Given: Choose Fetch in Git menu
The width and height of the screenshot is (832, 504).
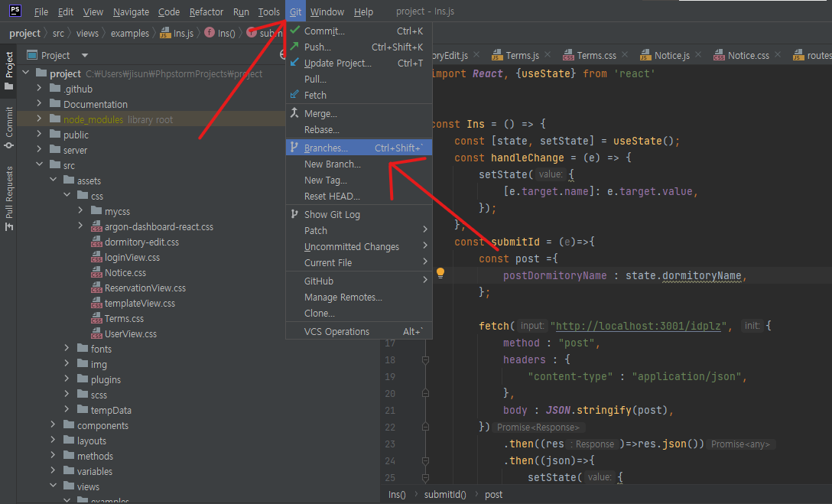Looking at the screenshot, I should [x=359, y=95].
